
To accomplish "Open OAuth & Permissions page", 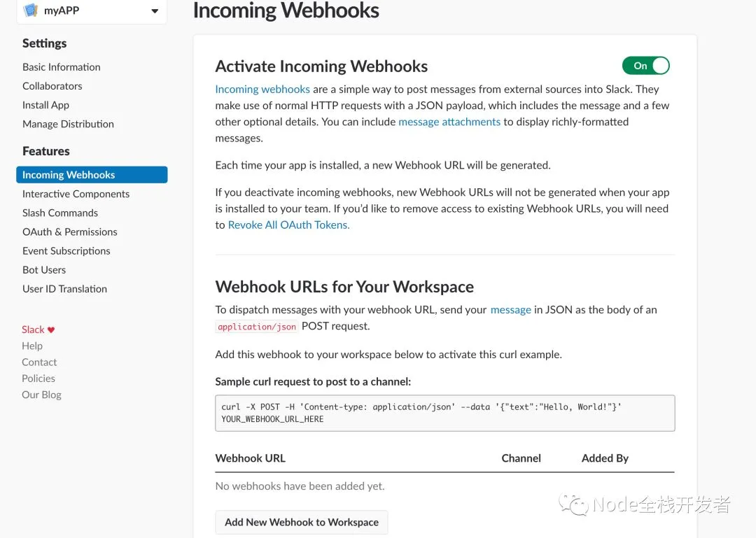I will (x=70, y=232).
